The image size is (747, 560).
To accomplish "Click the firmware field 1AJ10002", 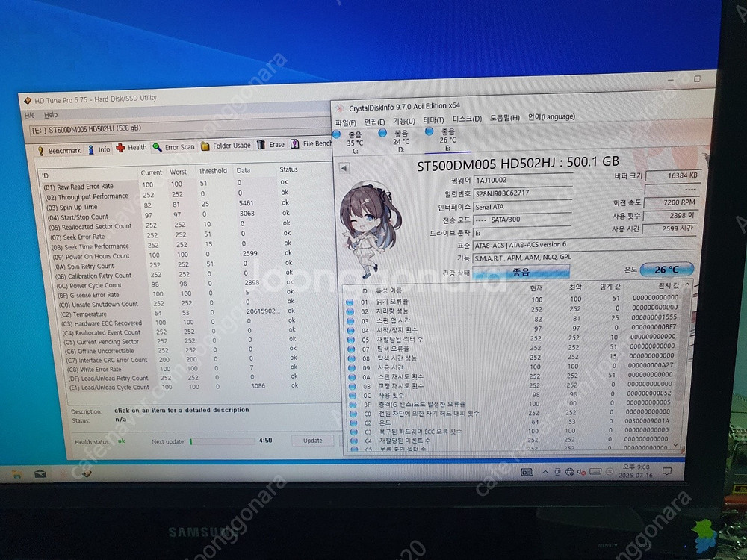I will (523, 181).
